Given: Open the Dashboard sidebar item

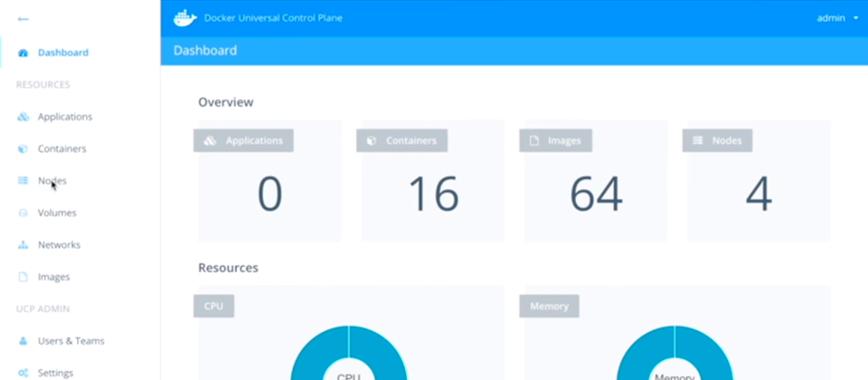Looking at the screenshot, I should pyautogui.click(x=63, y=53).
